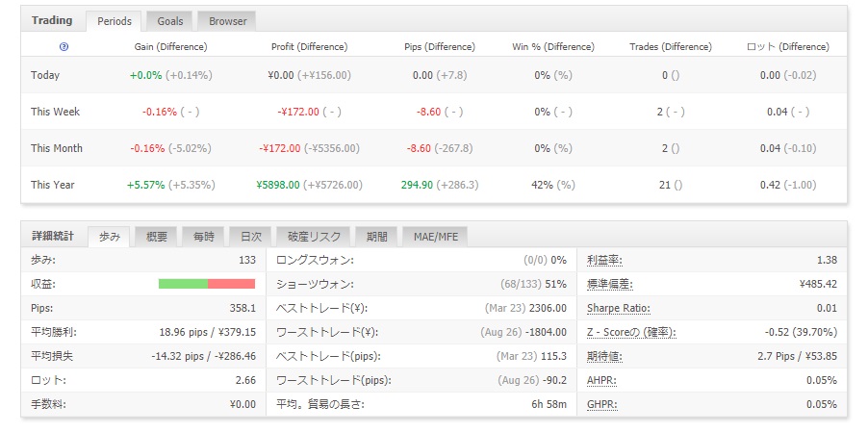Switch to the 期間 tab
This screenshot has width=868, height=432.
[375, 236]
